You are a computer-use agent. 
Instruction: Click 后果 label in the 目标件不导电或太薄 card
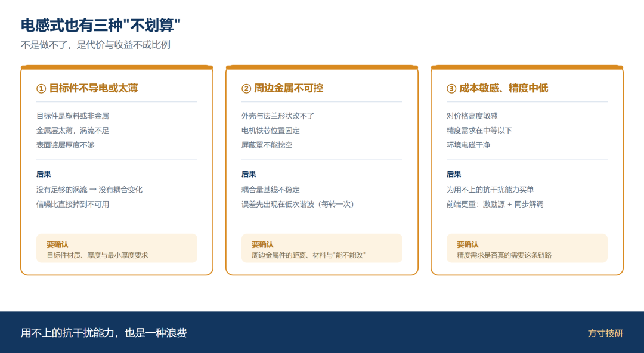click(44, 174)
